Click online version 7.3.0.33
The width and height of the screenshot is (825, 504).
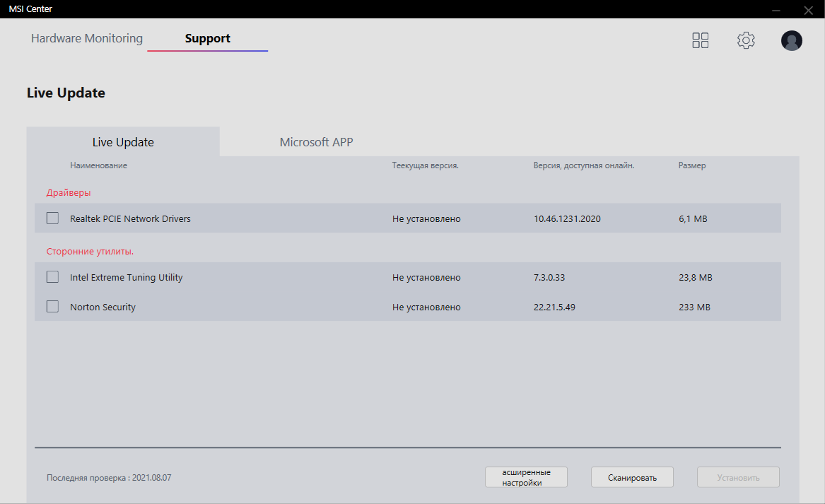549,277
